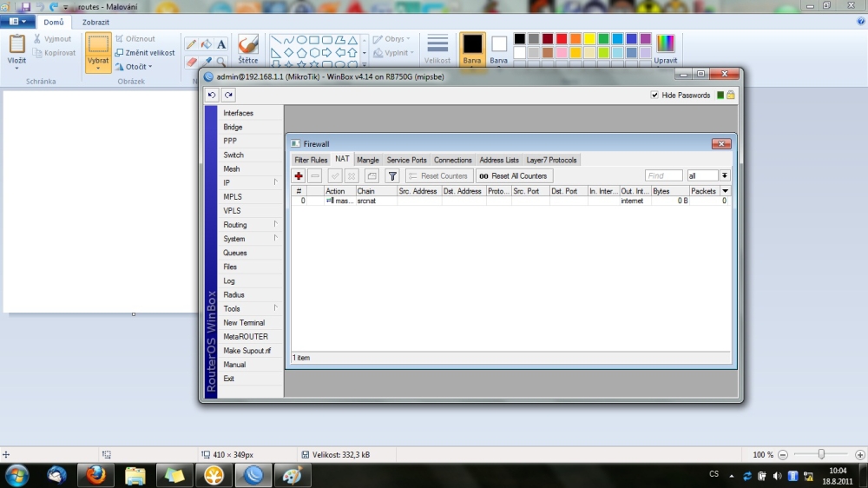The image size is (868, 488).
Task: Click the Vybrat select button
Action: (x=98, y=52)
